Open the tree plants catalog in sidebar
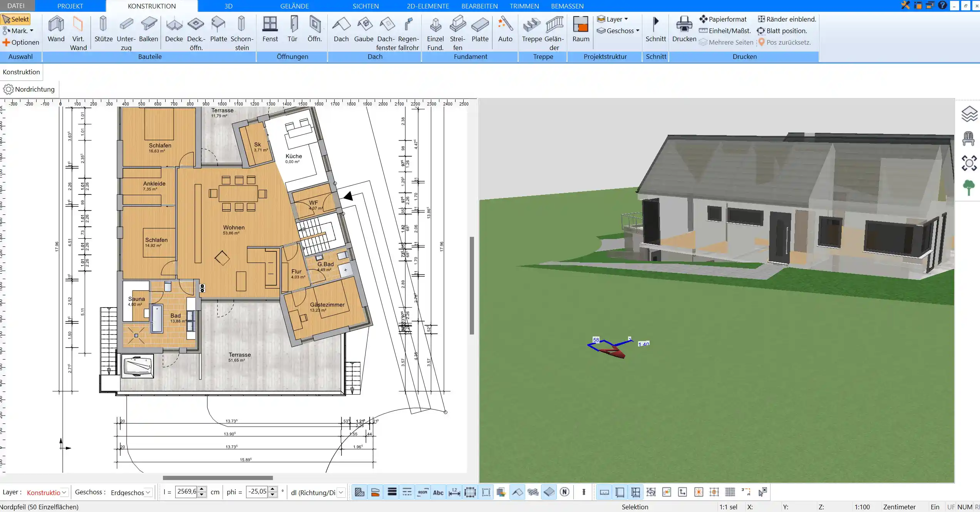980x512 pixels. (969, 187)
